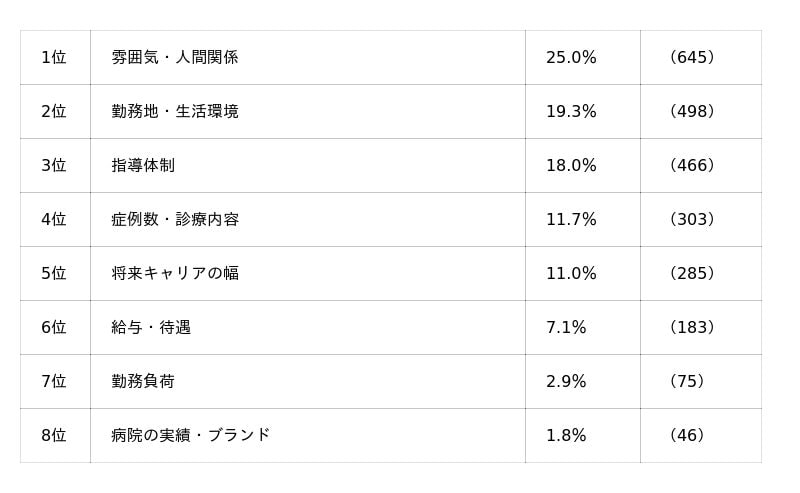800x493 pixels.
Task: Click the 将来キャリアの幅 row label
Action: 175,274
